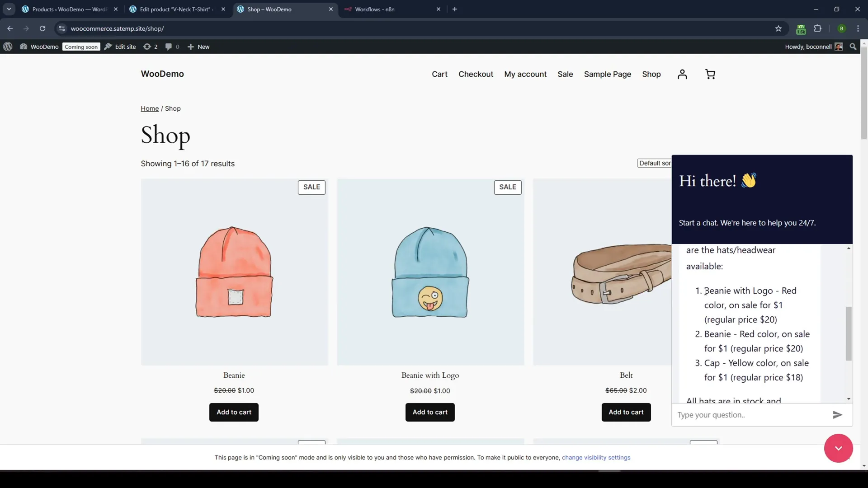Click the Beanie with Logo thumbnail
Viewport: 868px width, 488px height.
pos(430,272)
